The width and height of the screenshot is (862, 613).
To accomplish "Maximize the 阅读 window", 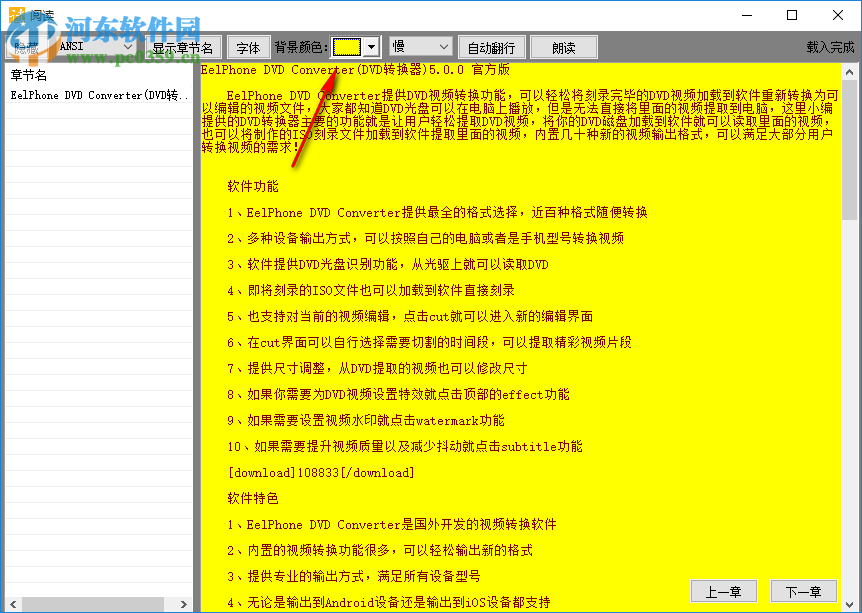I will [792, 15].
